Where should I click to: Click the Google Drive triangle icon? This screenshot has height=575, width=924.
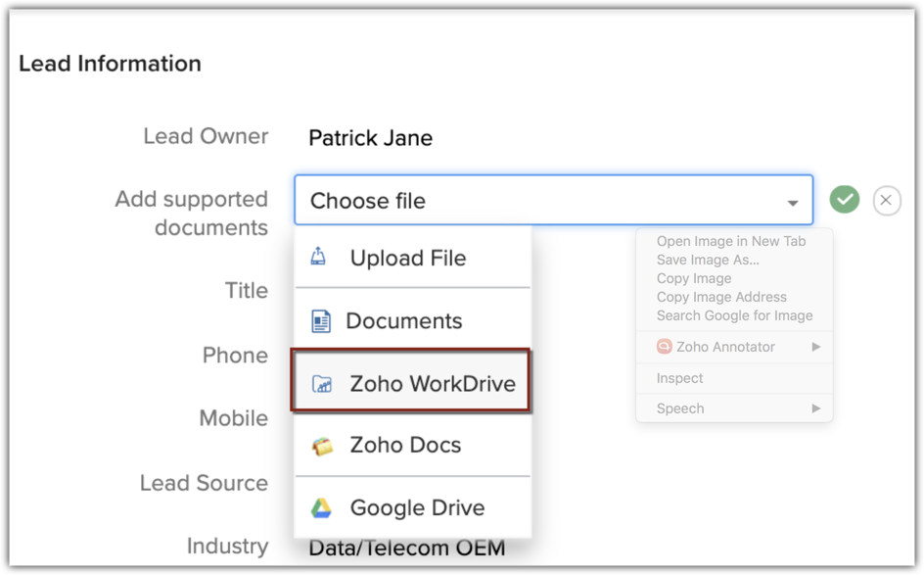tap(321, 507)
